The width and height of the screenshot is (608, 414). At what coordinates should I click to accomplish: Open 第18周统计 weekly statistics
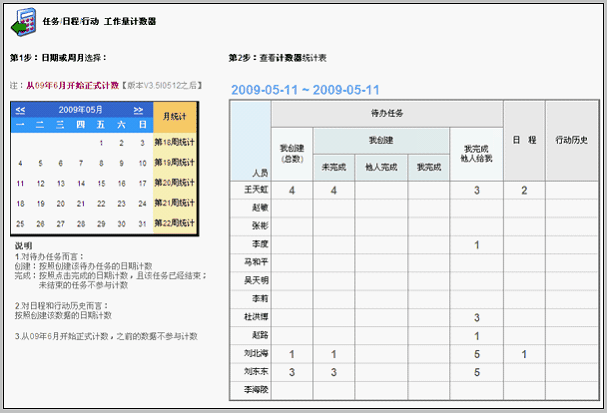coord(176,143)
